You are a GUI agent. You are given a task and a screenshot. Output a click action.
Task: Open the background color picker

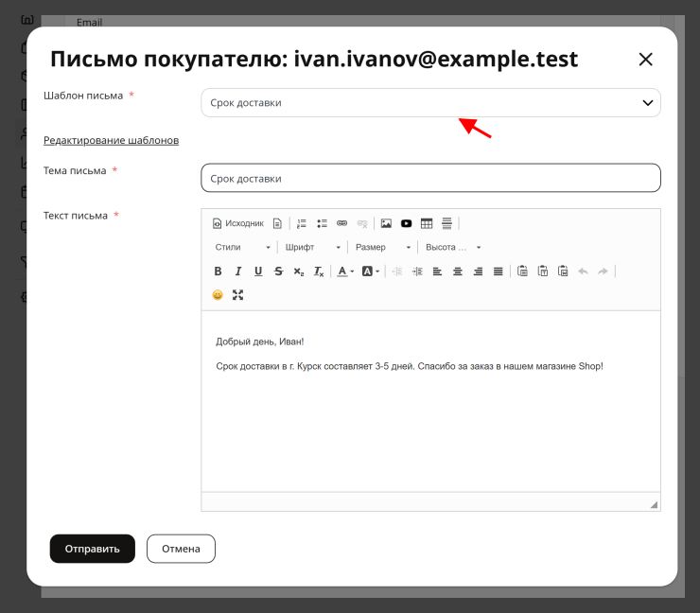point(371,271)
